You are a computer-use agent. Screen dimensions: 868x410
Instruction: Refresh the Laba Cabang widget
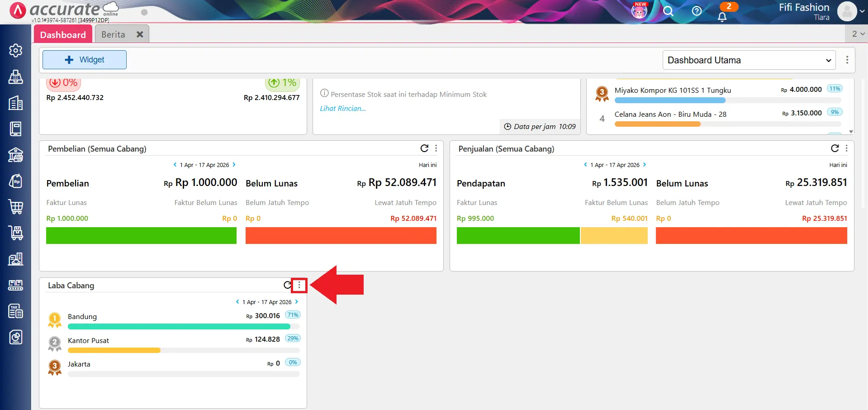[x=287, y=285]
